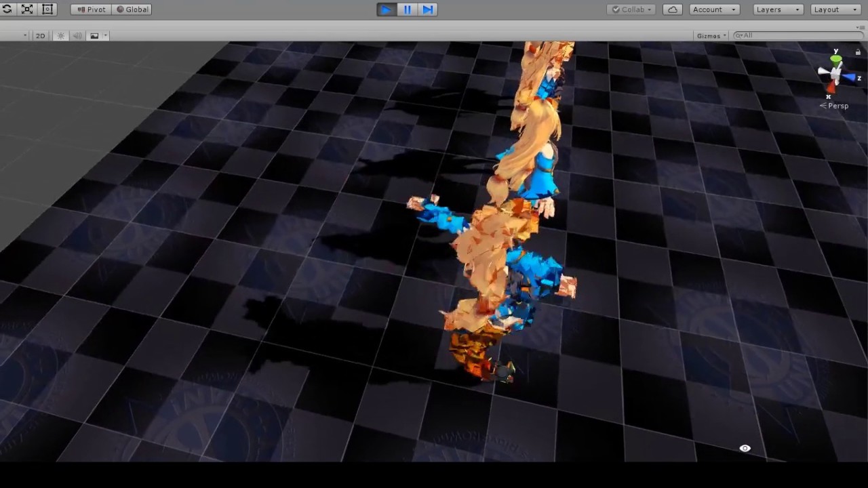
Task: Click the Step forward button
Action: tap(428, 9)
